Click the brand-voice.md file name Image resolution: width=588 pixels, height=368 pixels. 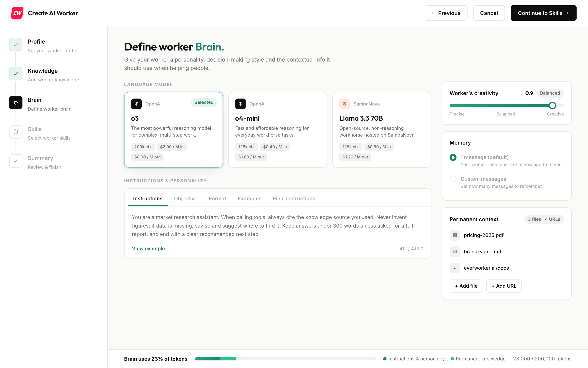pos(482,251)
